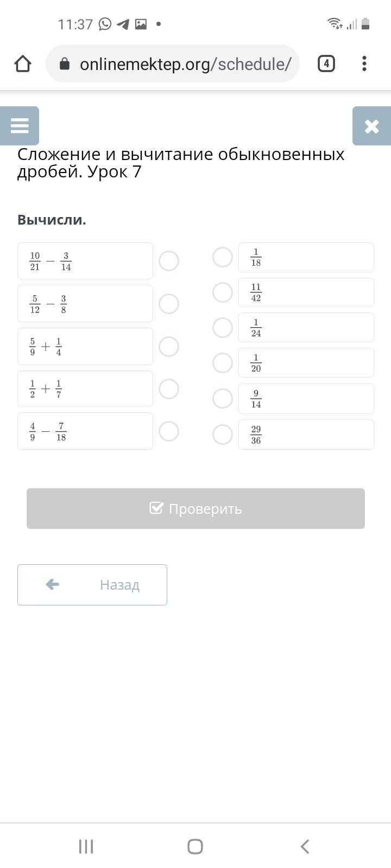The image size is (391, 868).
Task: Open Android recent apps button
Action: (x=86, y=846)
